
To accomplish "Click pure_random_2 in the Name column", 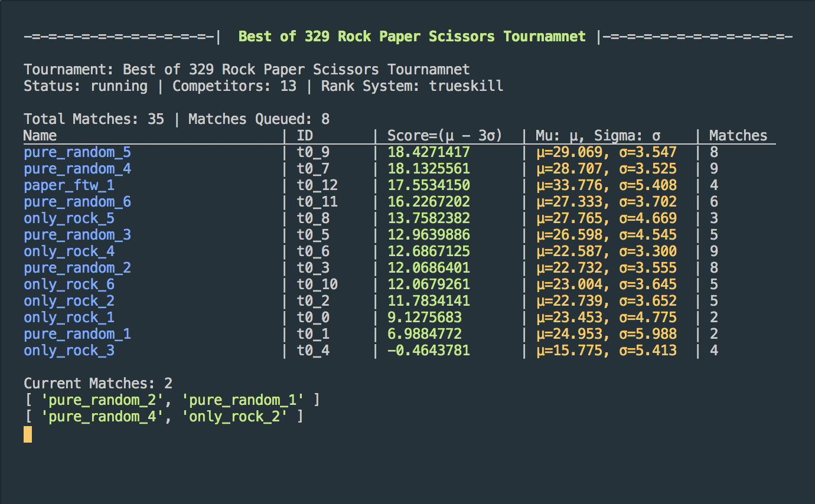I will [x=77, y=268].
